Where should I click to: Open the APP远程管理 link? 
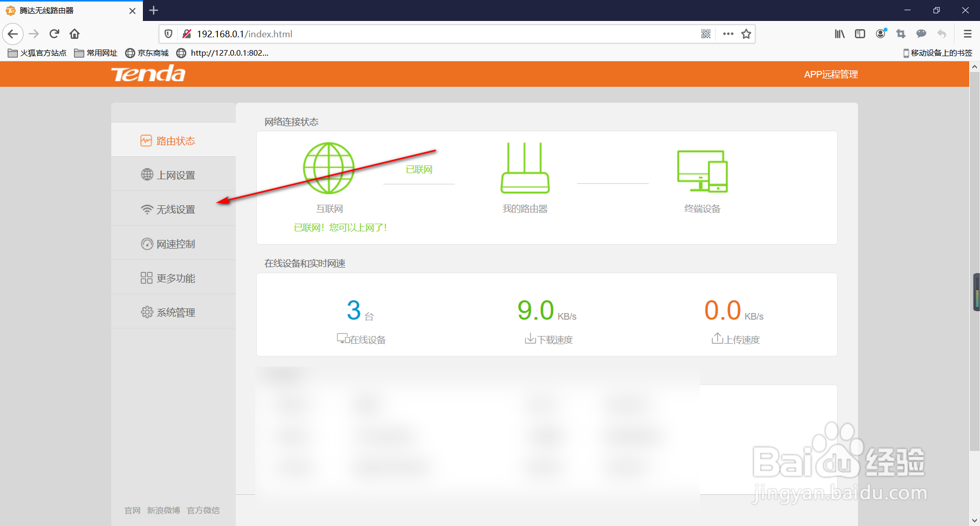coord(831,75)
